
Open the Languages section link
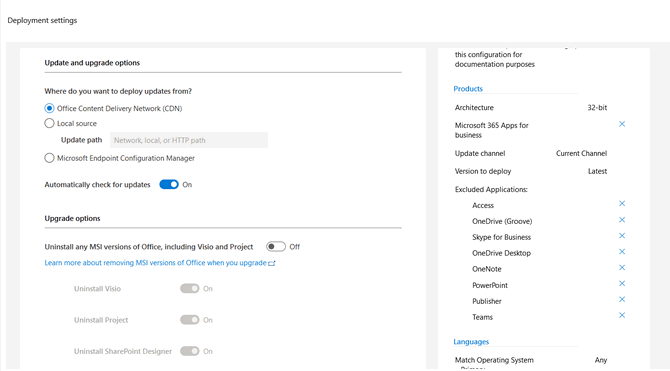(x=471, y=342)
